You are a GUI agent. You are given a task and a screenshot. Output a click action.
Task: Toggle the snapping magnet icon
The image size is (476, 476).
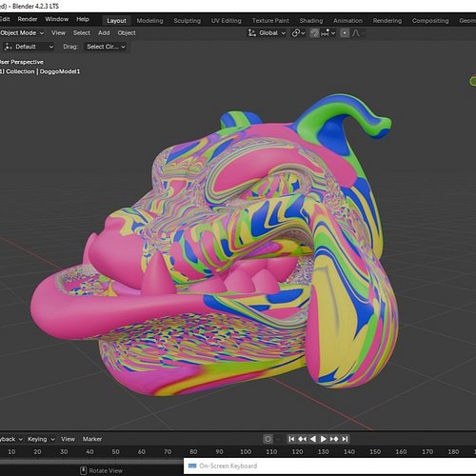314,33
